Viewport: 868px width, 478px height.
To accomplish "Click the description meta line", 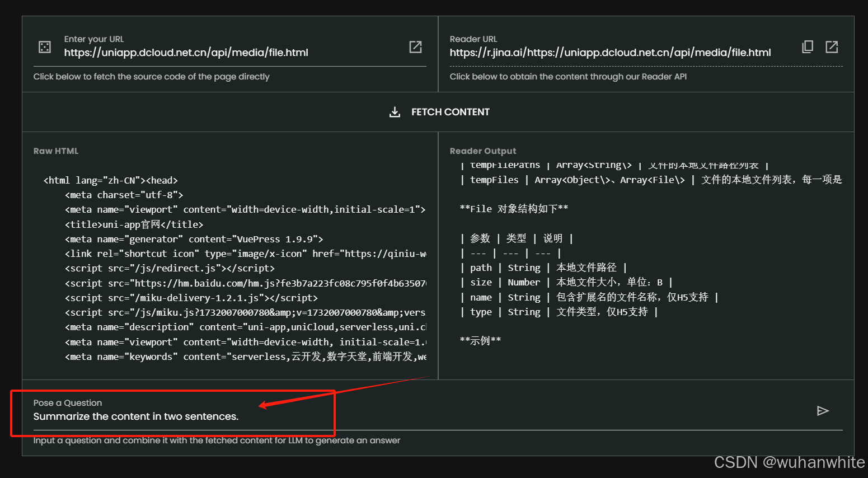I will pos(246,327).
